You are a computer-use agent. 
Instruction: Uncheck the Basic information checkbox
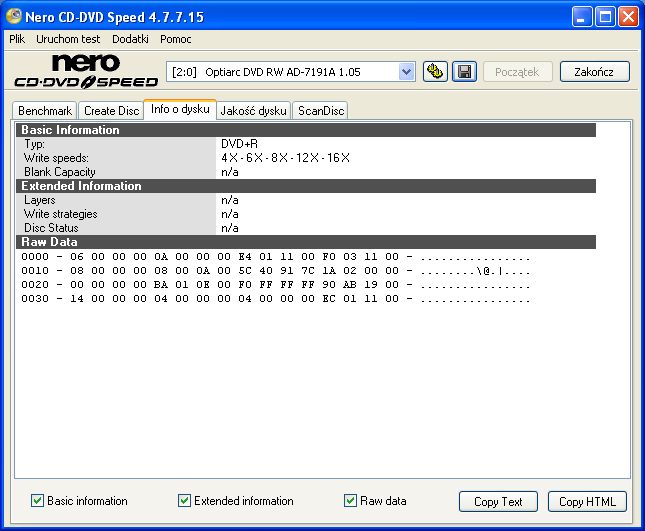[37, 501]
